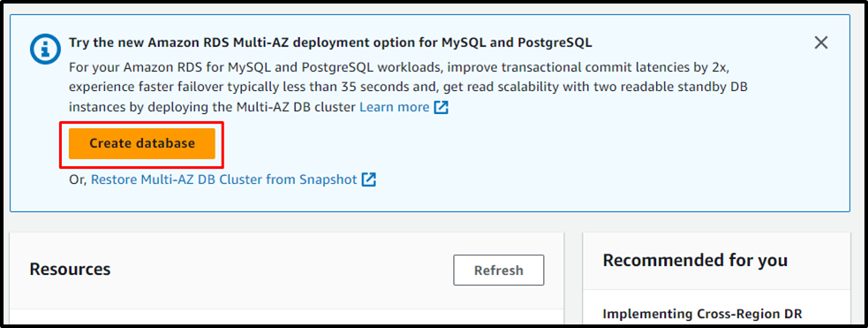Refresh the Resources panel
This screenshot has width=868, height=328.
(498, 271)
